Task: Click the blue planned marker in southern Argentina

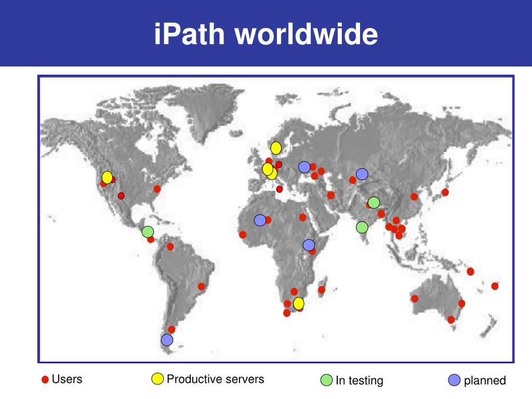Action: coord(167,340)
